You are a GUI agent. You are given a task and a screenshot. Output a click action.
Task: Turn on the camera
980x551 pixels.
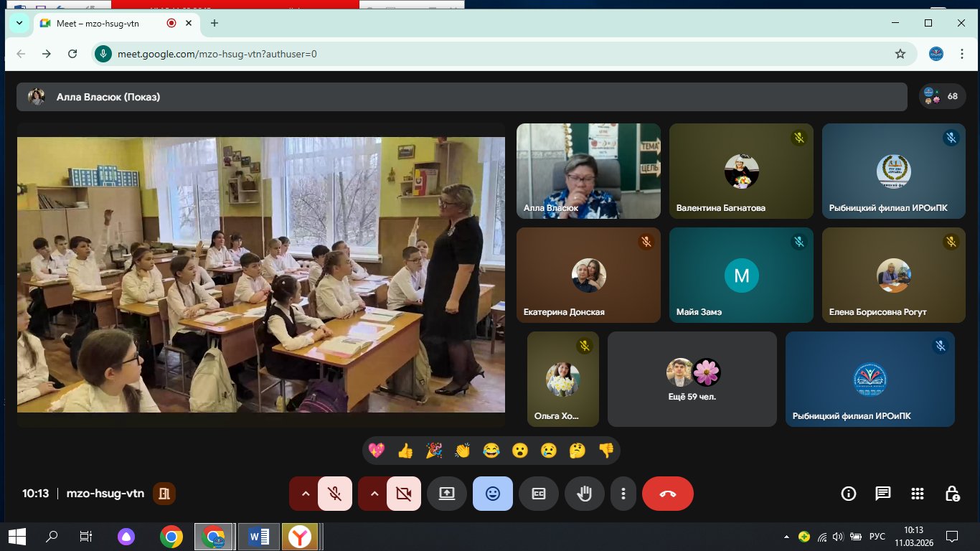(x=403, y=494)
